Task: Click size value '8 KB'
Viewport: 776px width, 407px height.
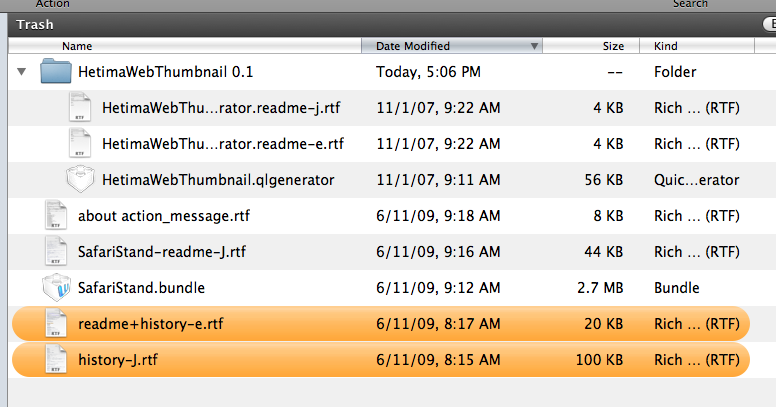Action: click(x=608, y=216)
